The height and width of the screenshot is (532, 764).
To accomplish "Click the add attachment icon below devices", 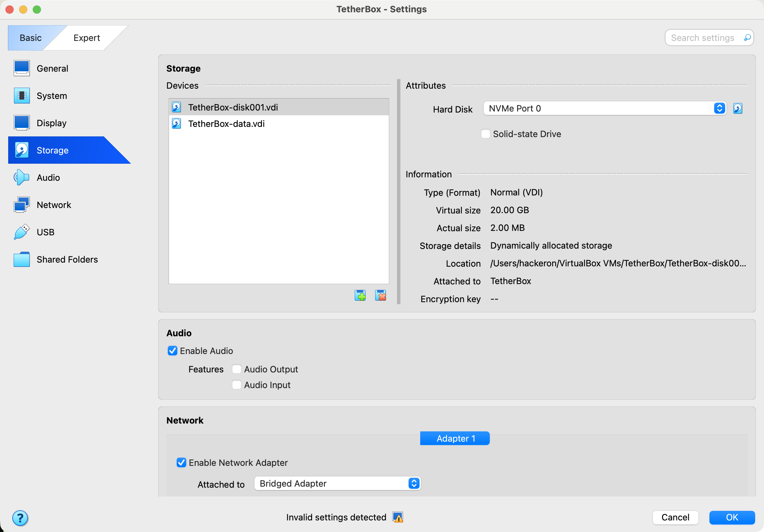I will pyautogui.click(x=360, y=295).
